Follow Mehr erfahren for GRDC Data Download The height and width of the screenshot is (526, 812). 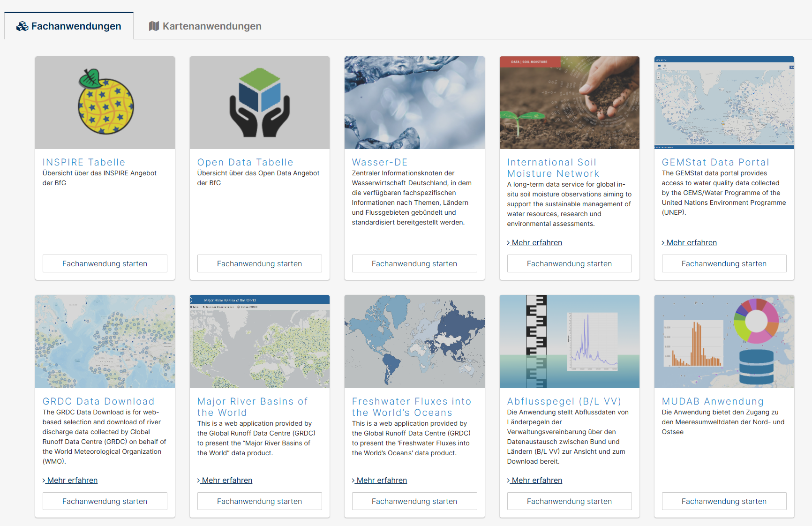pos(70,480)
